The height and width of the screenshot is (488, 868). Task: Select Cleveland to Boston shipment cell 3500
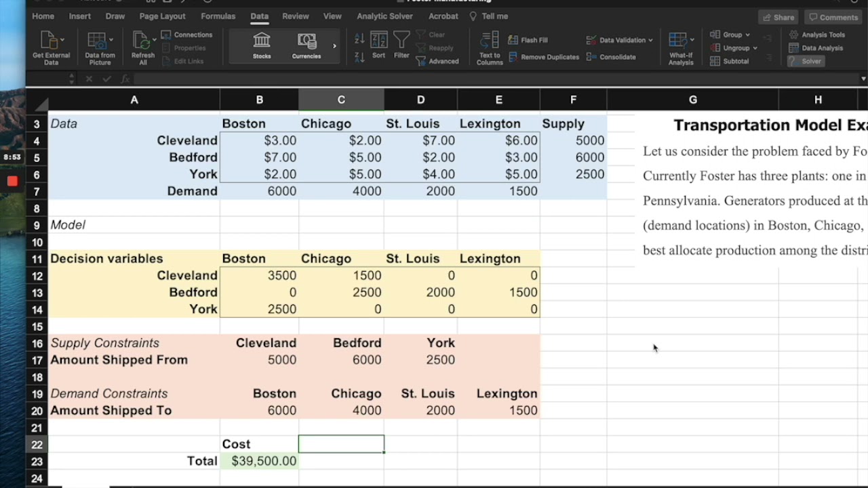point(259,276)
